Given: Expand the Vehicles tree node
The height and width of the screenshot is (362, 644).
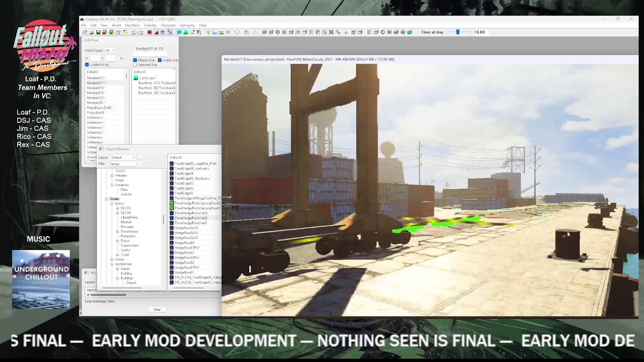Looking at the screenshot, I should click(x=112, y=175).
